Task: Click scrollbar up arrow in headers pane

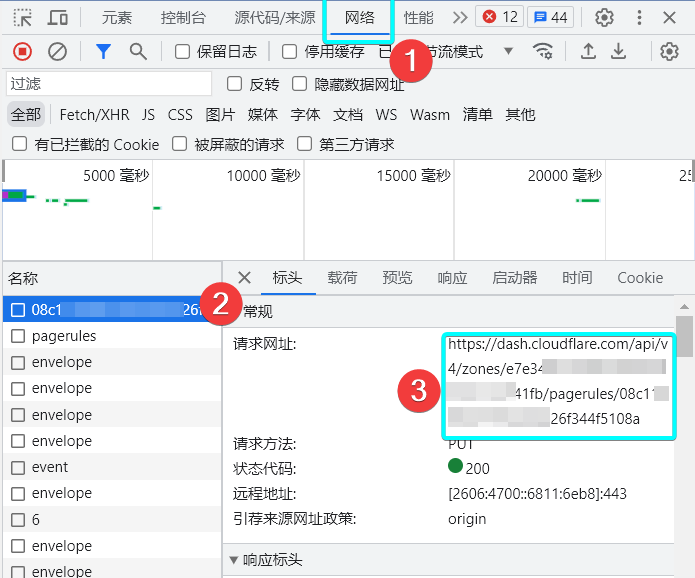Action: (684, 306)
